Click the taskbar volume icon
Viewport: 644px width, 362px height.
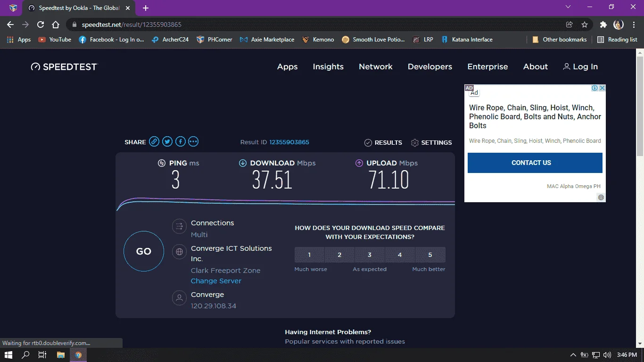coord(607,355)
